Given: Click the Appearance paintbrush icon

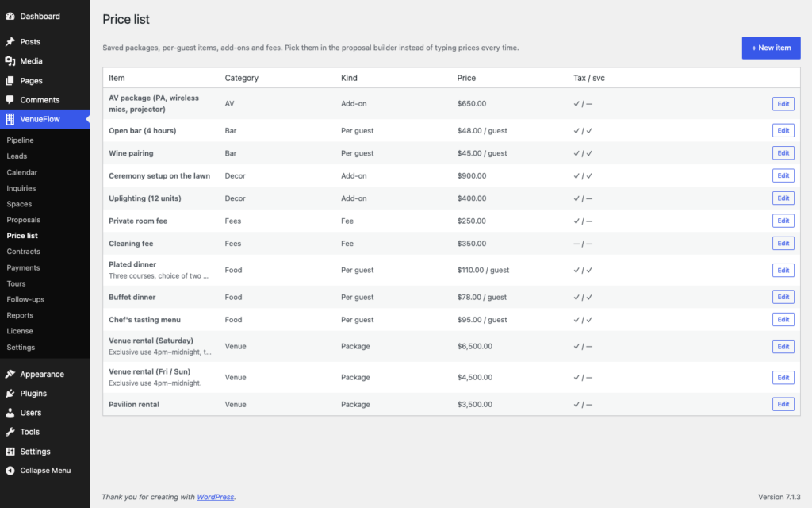Looking at the screenshot, I should pyautogui.click(x=10, y=374).
